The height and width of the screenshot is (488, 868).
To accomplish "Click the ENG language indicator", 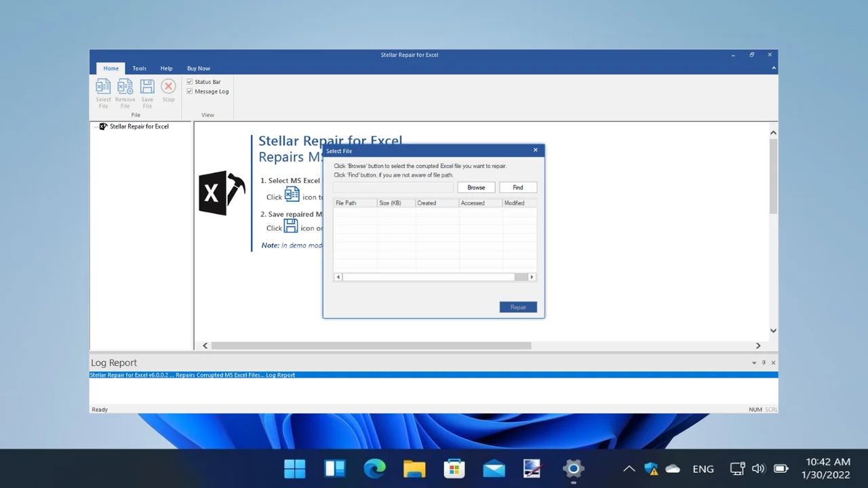I will (703, 469).
